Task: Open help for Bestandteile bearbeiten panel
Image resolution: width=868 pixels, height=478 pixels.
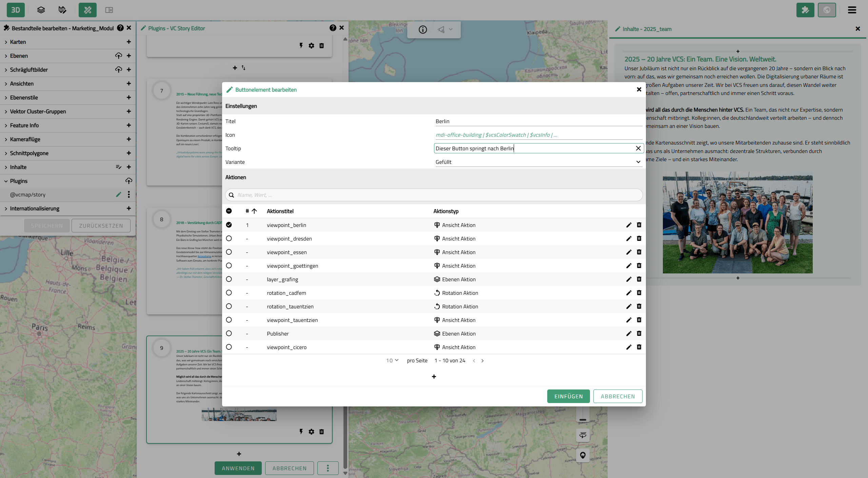Action: pyautogui.click(x=120, y=28)
